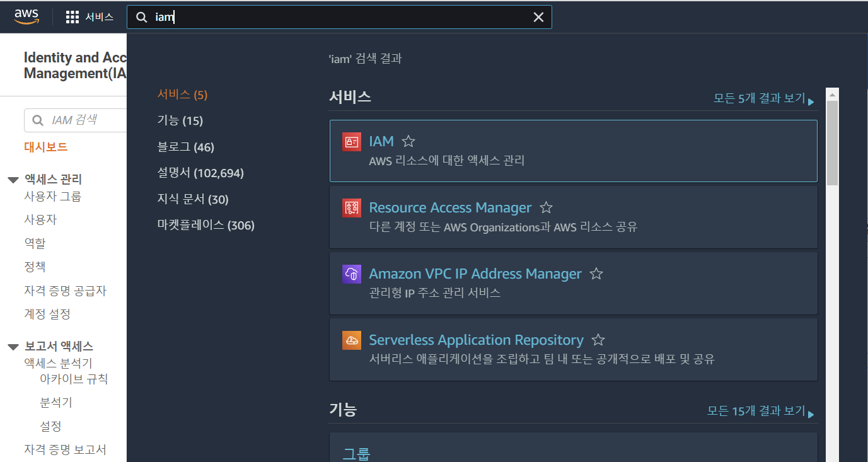Click the Serverless Application Repository icon
This screenshot has height=462, width=868.
(352, 340)
